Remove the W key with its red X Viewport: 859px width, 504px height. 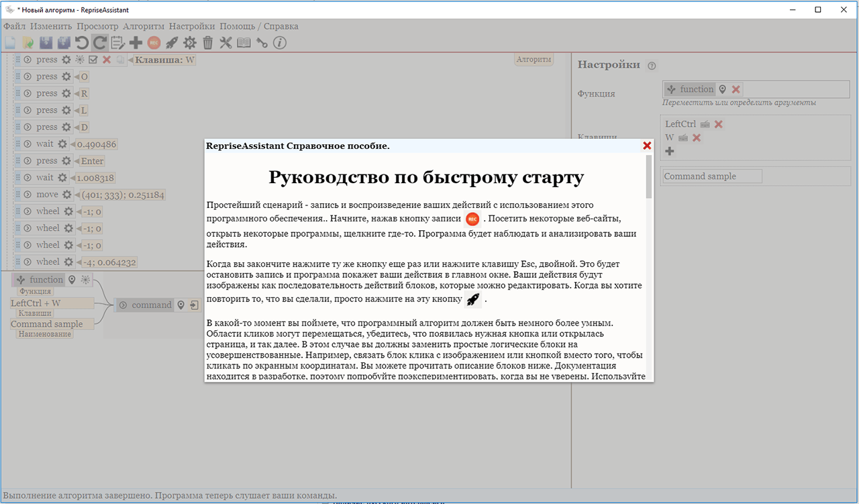pyautogui.click(x=697, y=138)
